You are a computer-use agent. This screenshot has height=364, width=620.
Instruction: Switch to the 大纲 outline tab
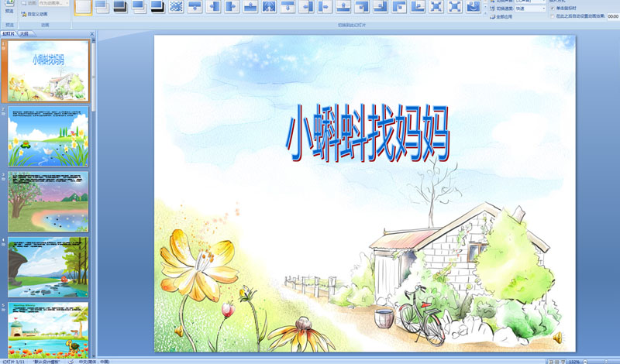[24, 34]
